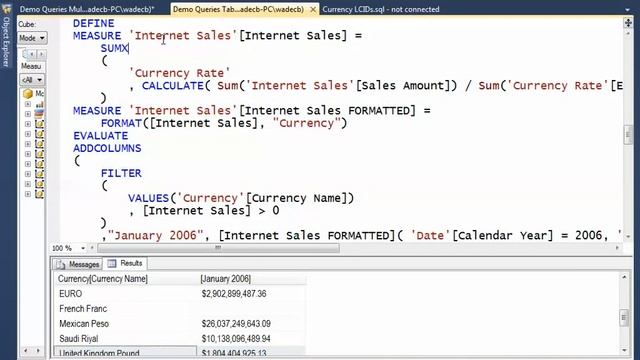640x360 pixels.
Task: Click the editor scrollbar down arrow
Action: pos(628,236)
